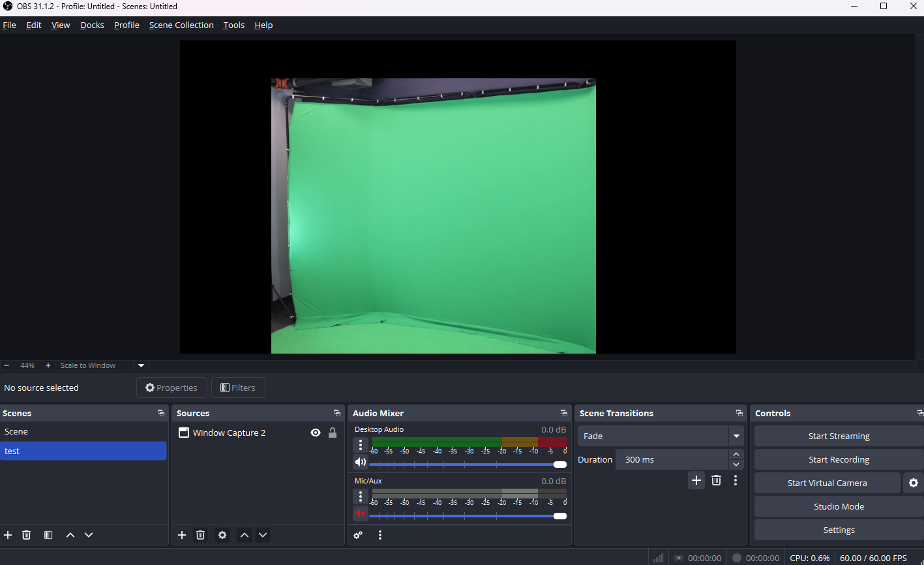924x565 pixels.
Task: Open Desktop Audio options three-dot menu
Action: 361,445
